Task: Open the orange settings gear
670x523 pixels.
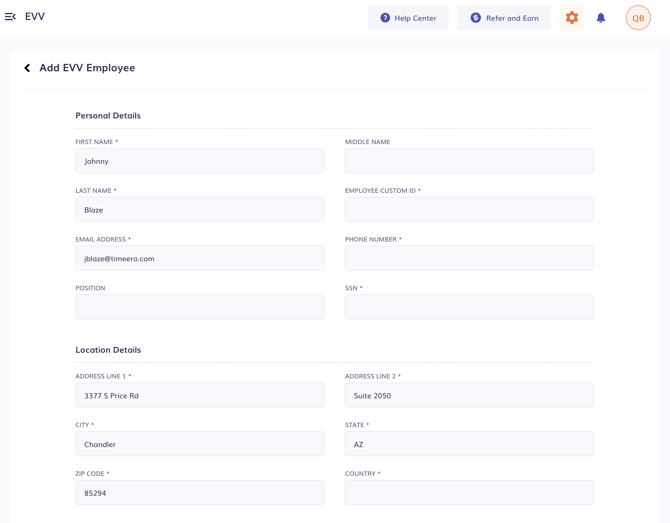Action: click(x=572, y=18)
